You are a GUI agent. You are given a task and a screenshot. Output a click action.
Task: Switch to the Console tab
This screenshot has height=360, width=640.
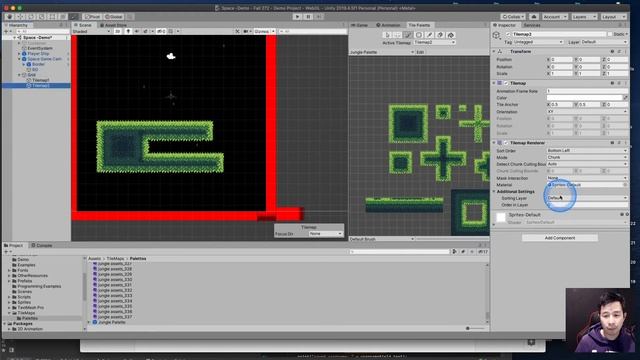click(42, 246)
